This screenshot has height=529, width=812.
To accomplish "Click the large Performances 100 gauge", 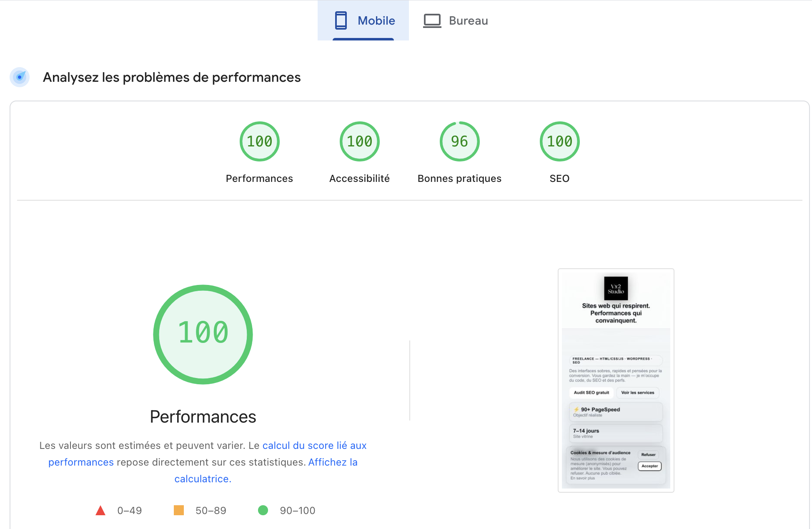I will [x=203, y=334].
